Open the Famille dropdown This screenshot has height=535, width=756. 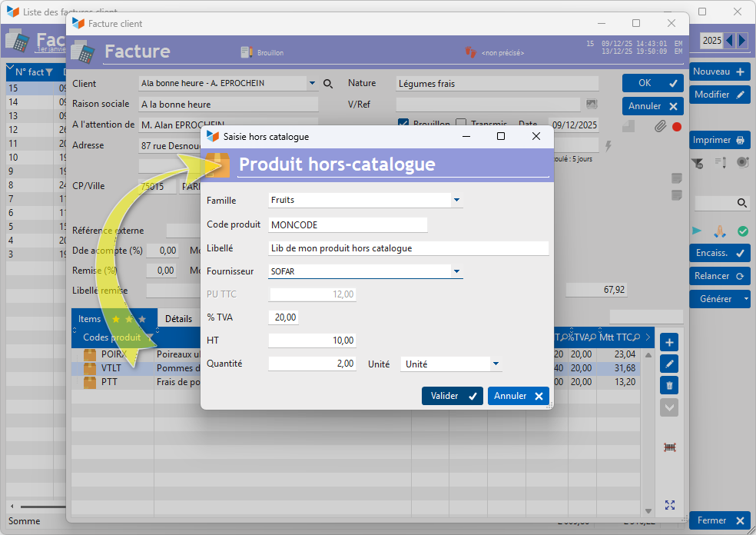click(x=456, y=200)
